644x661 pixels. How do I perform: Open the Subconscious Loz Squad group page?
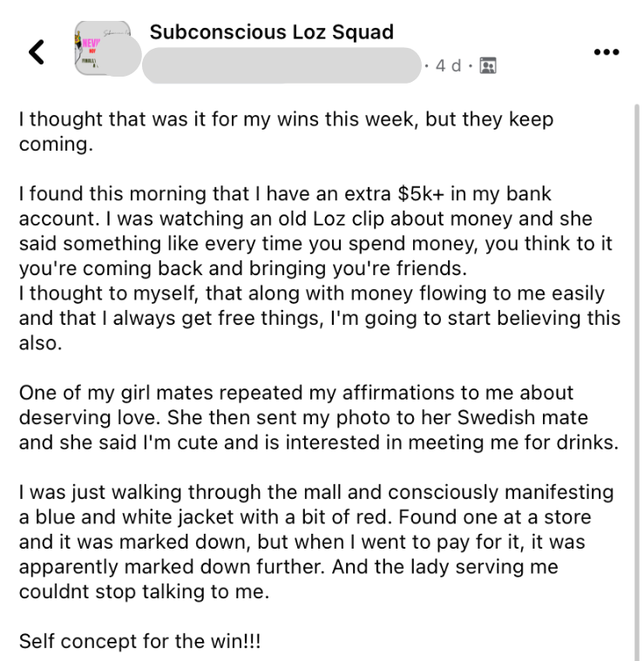point(272,32)
